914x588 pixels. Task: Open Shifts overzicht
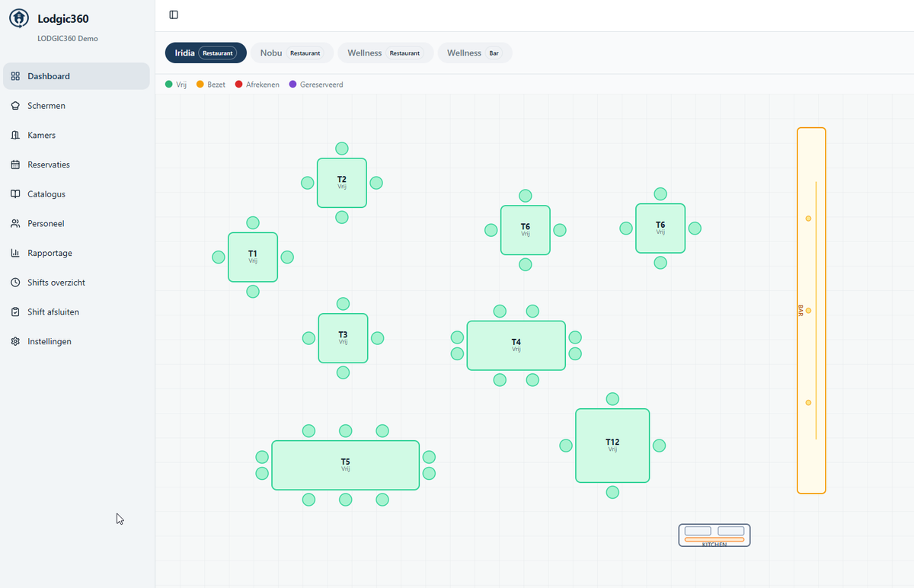click(x=76, y=283)
